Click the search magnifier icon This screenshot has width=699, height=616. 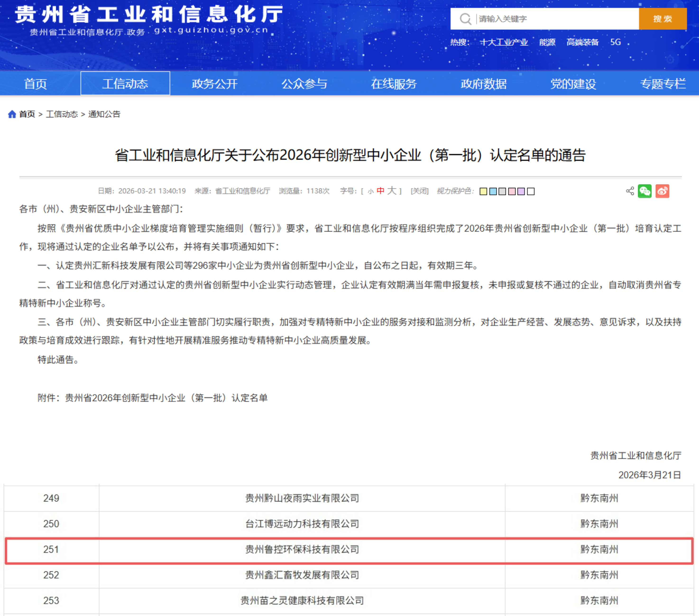(x=465, y=19)
